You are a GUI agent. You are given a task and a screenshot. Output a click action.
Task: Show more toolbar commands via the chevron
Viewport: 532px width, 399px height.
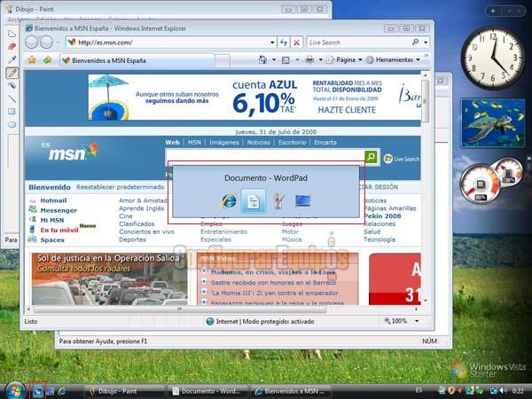pos(426,56)
